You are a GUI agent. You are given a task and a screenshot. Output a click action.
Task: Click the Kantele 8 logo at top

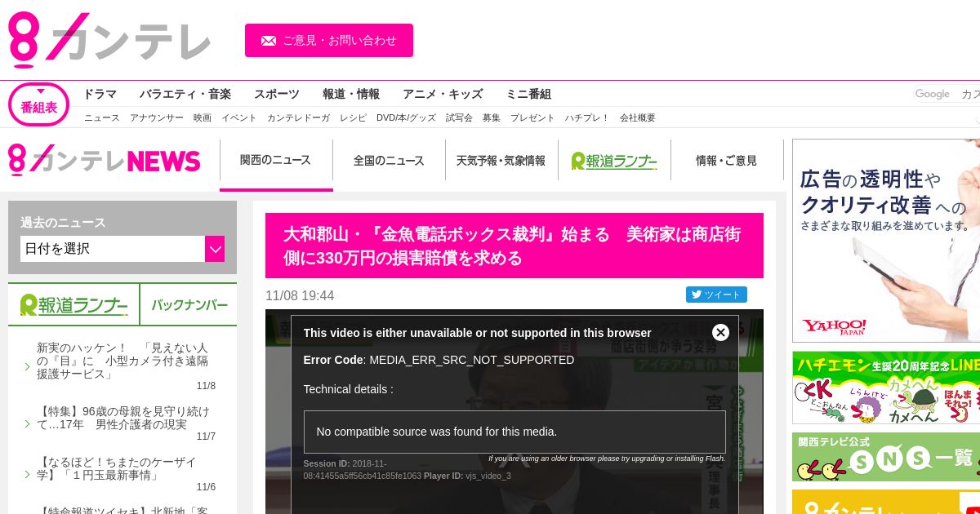point(109,39)
